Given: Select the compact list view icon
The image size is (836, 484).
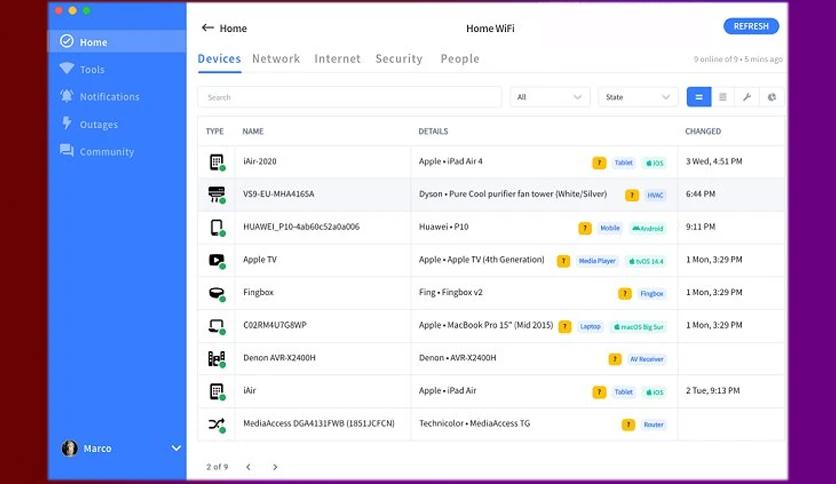Looking at the screenshot, I should click(723, 97).
